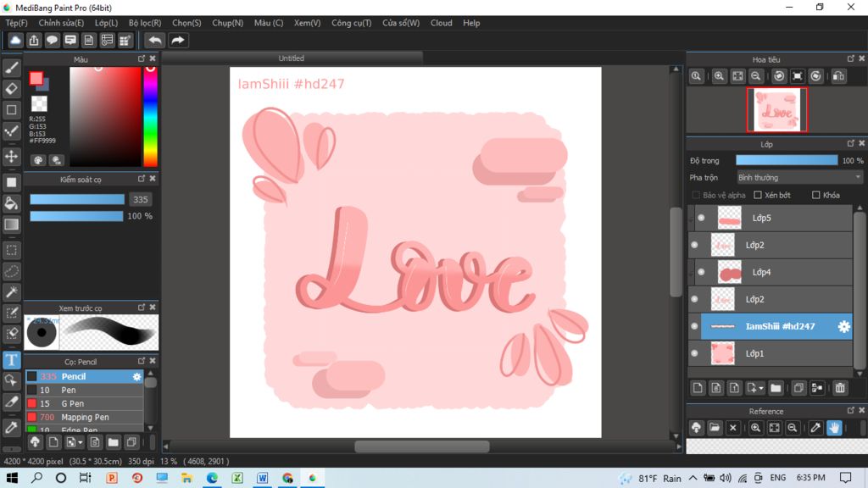Select the Eyedropper tool in left toolbar
Screen dimensions: 868x488
[x=11, y=427]
